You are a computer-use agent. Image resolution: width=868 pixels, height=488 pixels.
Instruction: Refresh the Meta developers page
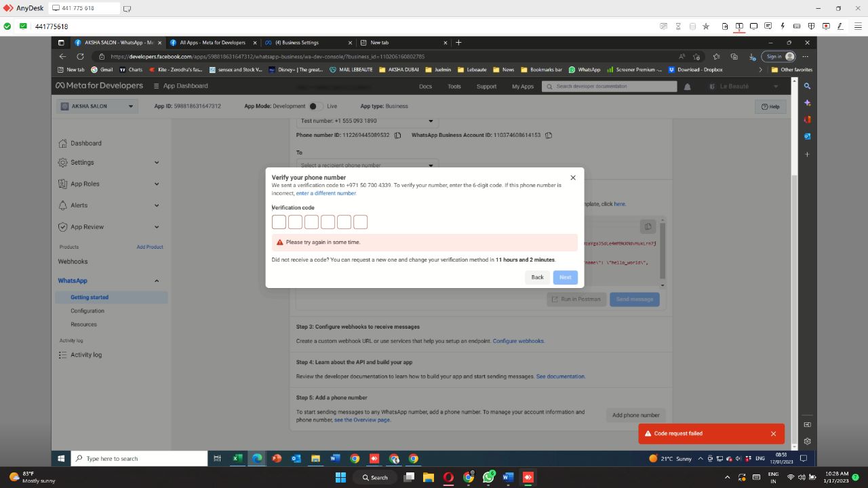(80, 56)
